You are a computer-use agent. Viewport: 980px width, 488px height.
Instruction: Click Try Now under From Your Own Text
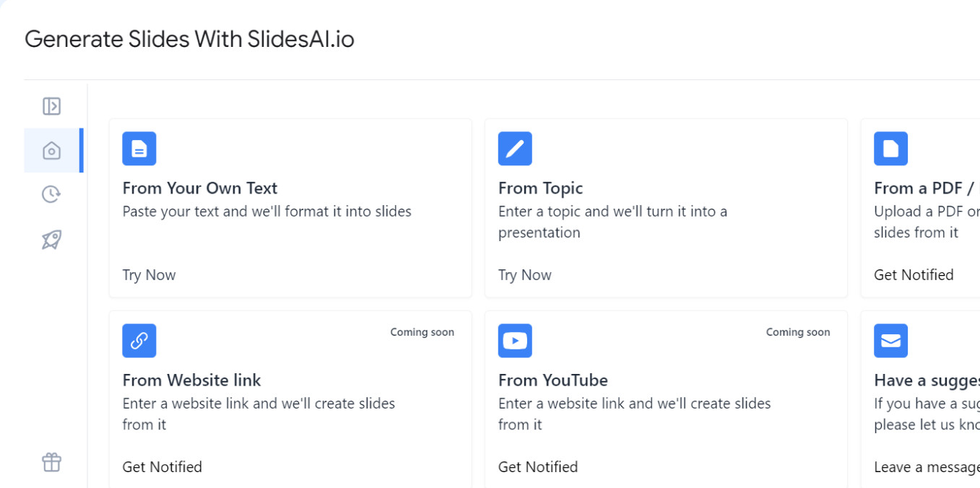click(x=149, y=275)
